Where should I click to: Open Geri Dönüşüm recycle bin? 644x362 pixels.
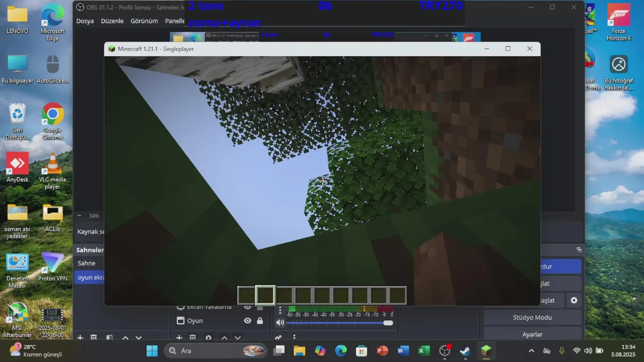[18, 122]
